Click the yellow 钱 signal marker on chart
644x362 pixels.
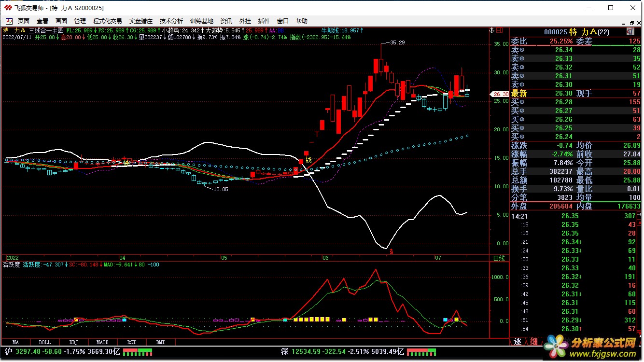[x=308, y=160]
